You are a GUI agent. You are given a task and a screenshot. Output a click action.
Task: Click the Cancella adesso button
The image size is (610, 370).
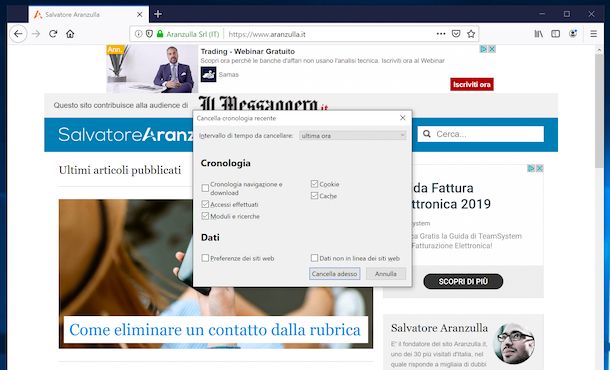(x=335, y=274)
